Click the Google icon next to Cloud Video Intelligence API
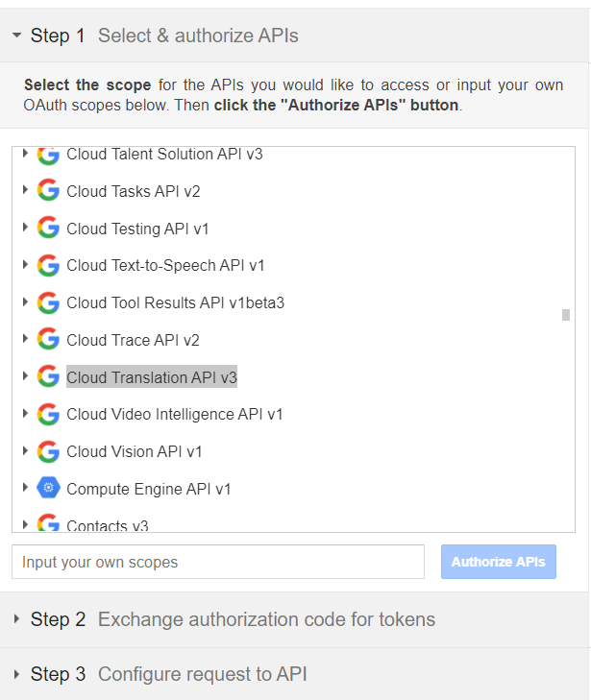Screen dimensions: 591x700 (x=48, y=414)
